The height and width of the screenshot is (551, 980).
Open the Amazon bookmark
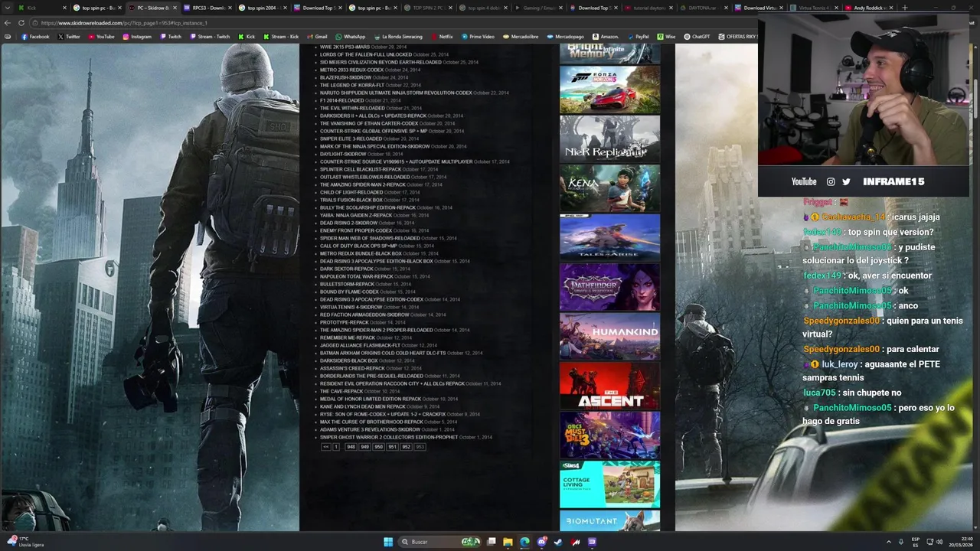(605, 36)
